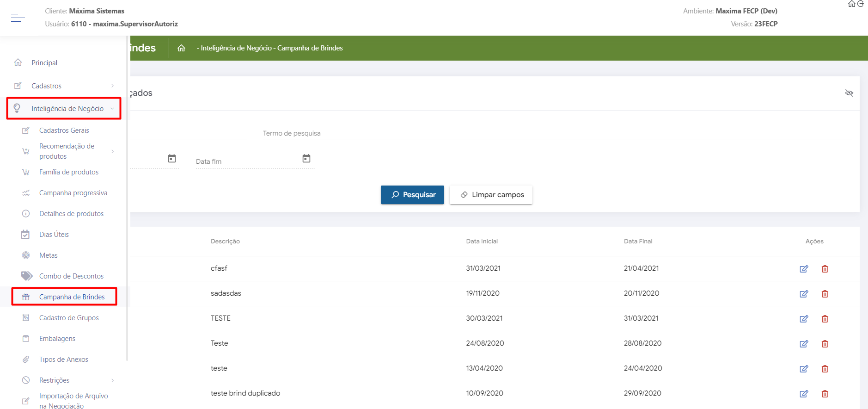Edit the cfasf campaign row
The height and width of the screenshot is (409, 868).
[804, 269]
